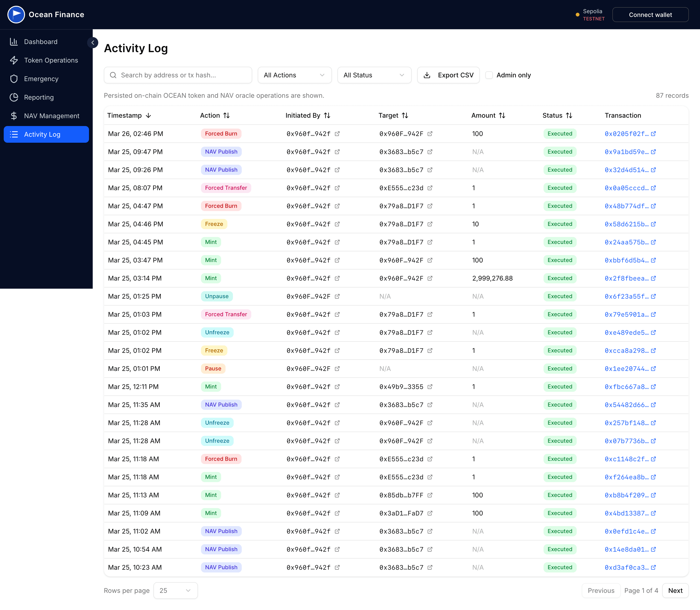Image resolution: width=700 pixels, height=610 pixels.
Task: Open the All Actions dropdown
Action: 294,75
